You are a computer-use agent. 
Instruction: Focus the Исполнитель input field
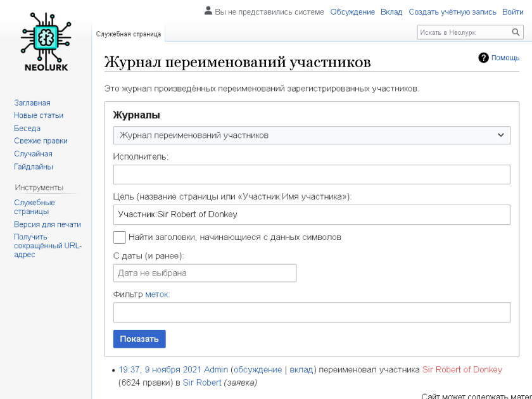pos(312,174)
